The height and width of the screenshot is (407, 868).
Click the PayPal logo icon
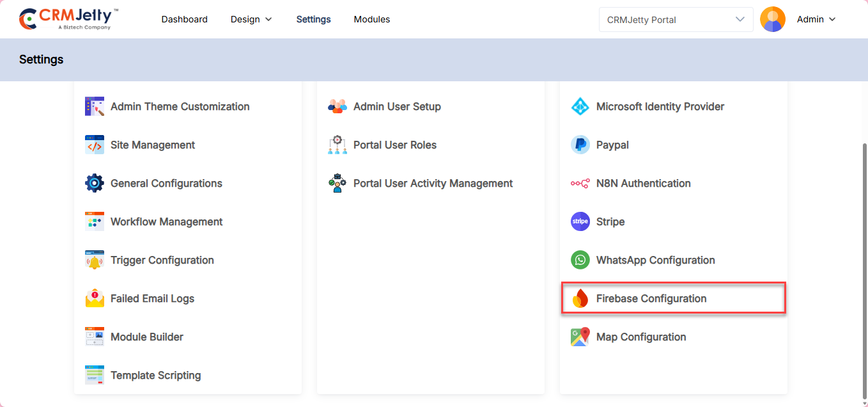click(580, 145)
